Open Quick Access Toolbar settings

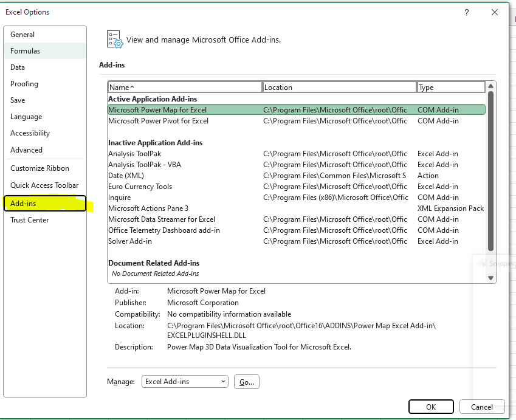[x=44, y=185]
